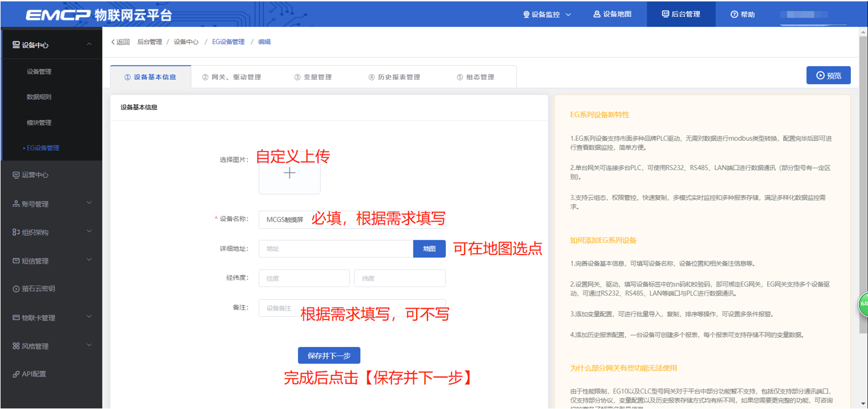This screenshot has width=868, height=409.
Task: Click the 为什么部分网关有些功能无法使用 heading
Action: pos(624,368)
